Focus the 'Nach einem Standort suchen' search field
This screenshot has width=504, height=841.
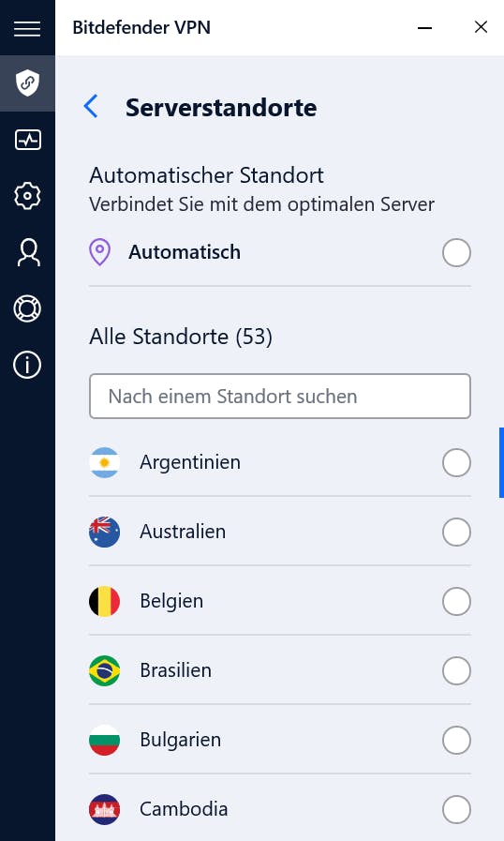pyautogui.click(x=280, y=397)
